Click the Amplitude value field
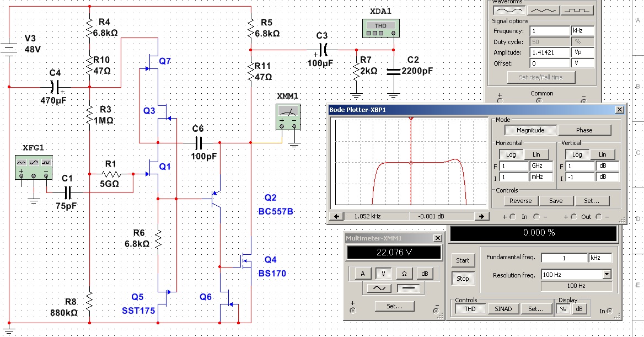The width and height of the screenshot is (644, 337). [550, 52]
